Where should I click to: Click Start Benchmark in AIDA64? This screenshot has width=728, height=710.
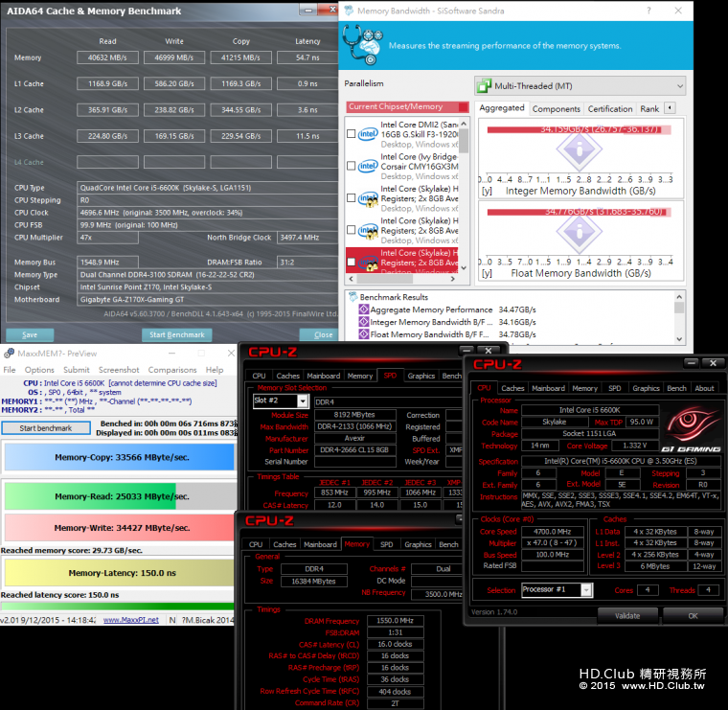coord(177,334)
